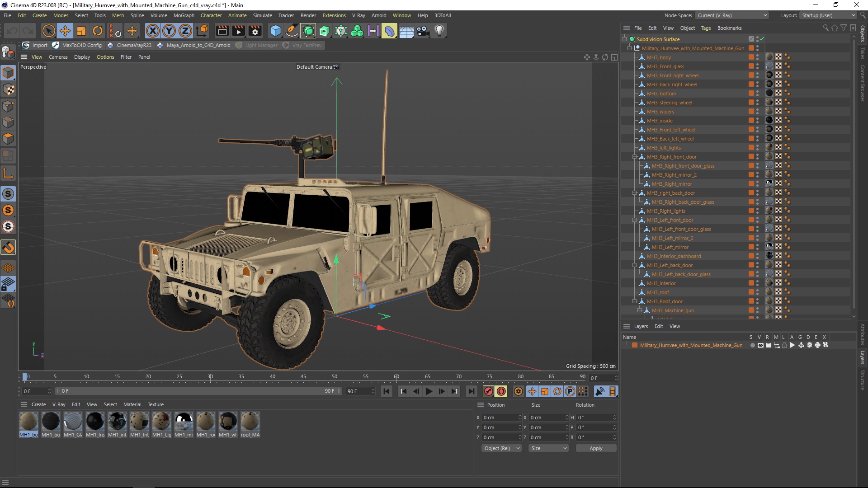
Task: Select the Move tool in toolbar
Action: point(65,31)
